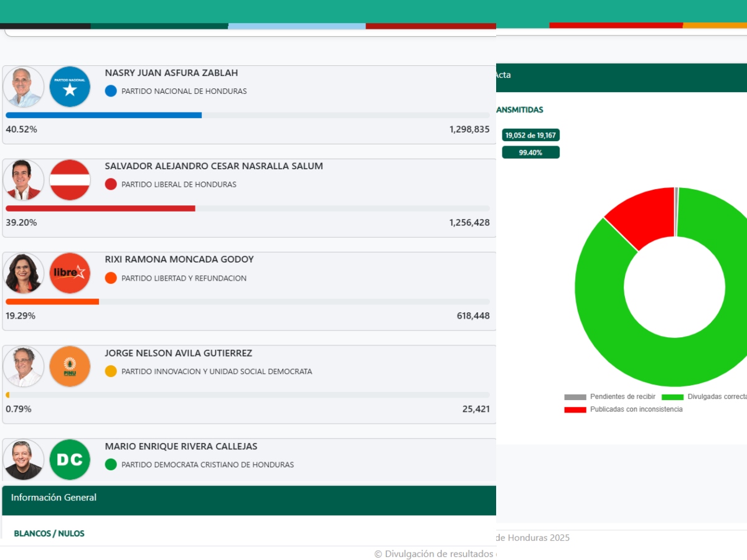Select the blue party color dot beside Partido Nacional

[x=110, y=91]
